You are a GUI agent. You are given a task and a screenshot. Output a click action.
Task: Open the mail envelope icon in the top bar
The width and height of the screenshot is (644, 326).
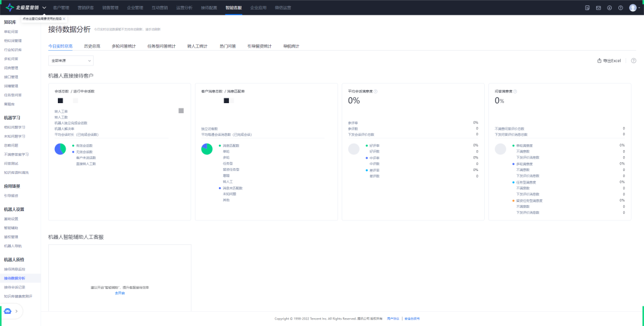tap(599, 8)
